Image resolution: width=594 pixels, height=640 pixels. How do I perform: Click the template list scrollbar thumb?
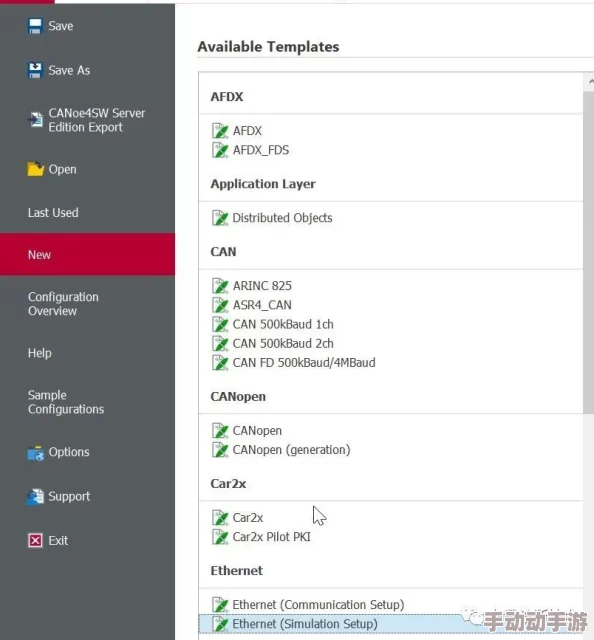(588, 252)
